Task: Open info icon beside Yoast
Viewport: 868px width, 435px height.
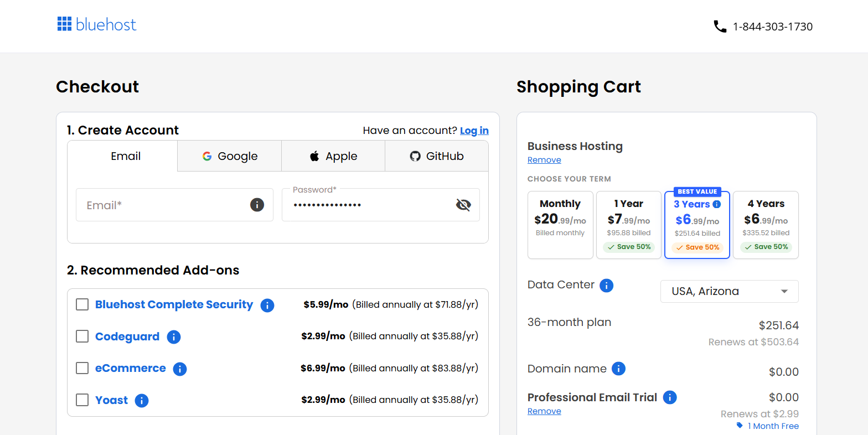Action: coord(142,401)
